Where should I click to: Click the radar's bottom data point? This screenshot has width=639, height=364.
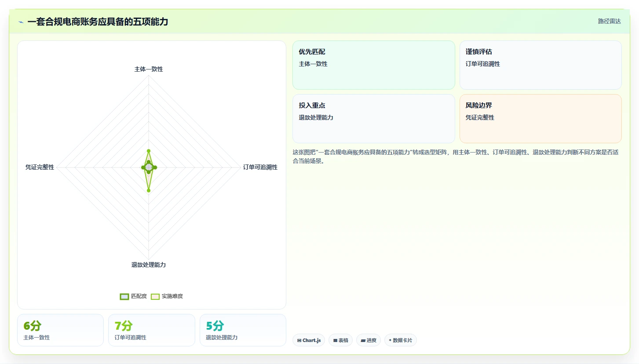click(149, 190)
